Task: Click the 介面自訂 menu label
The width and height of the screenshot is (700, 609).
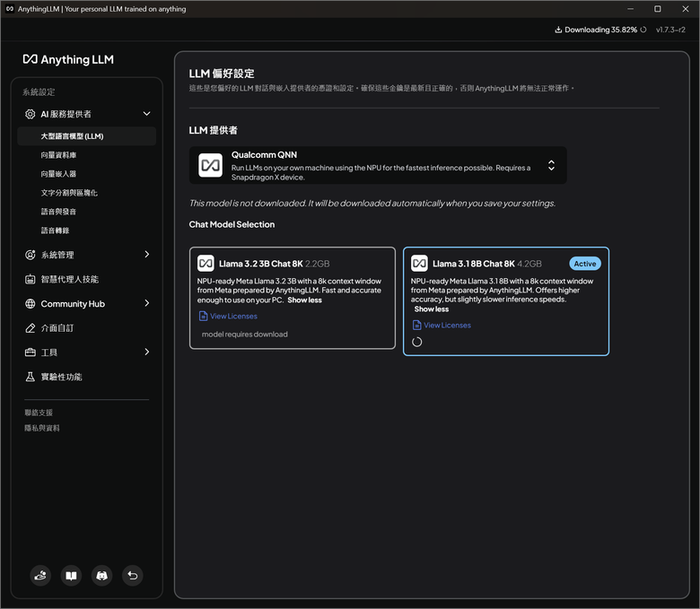Action: pos(57,328)
